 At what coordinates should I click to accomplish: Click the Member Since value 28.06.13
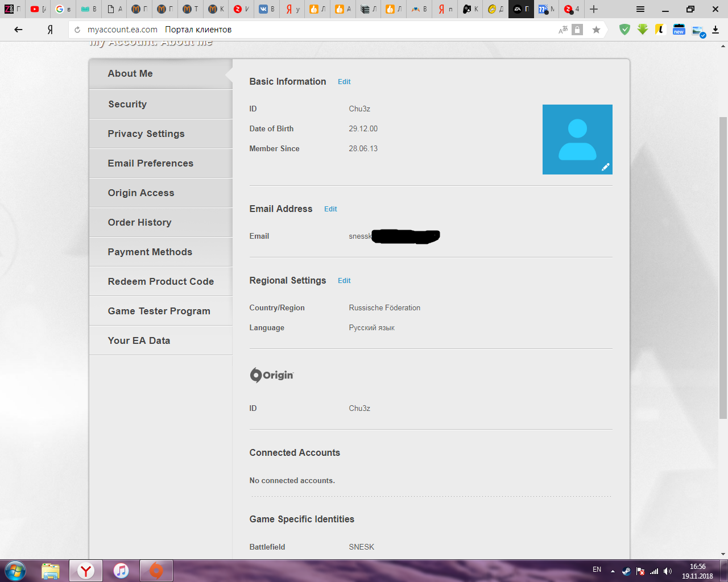(363, 149)
